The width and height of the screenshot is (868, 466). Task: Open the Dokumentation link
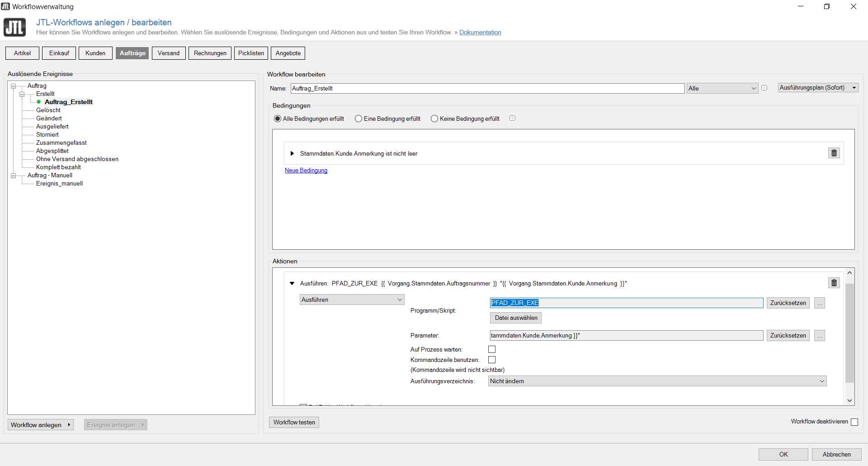480,32
